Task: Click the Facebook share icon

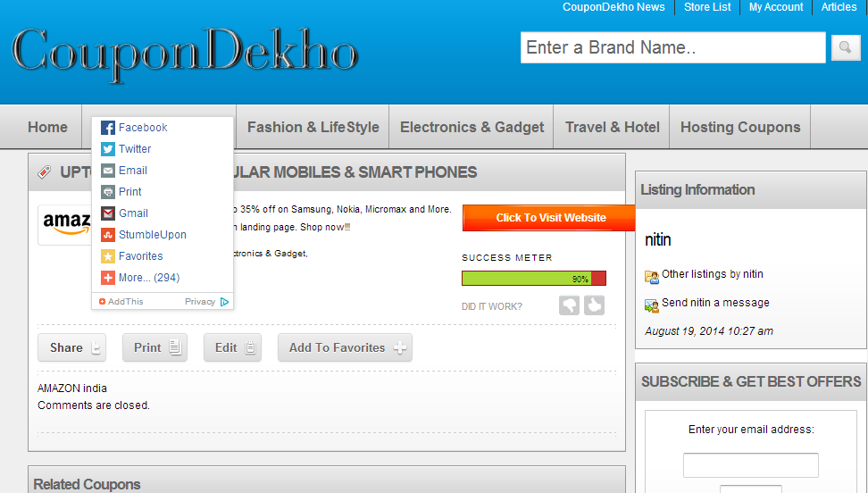Action: pos(108,128)
